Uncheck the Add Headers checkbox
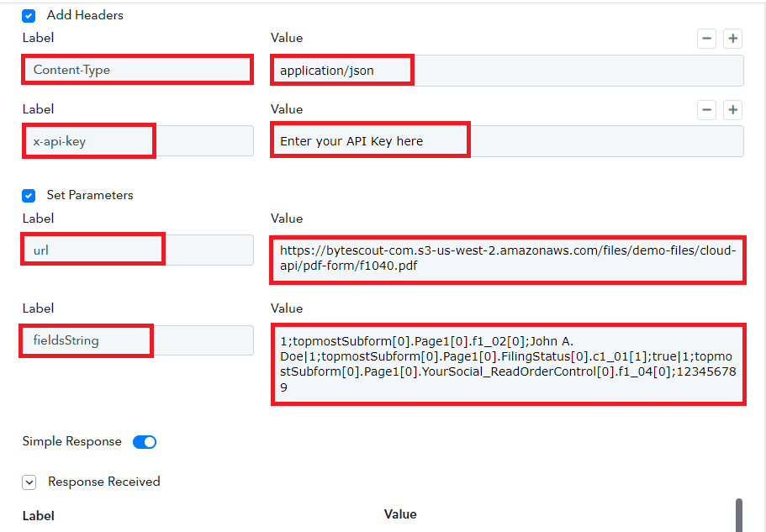Image resolution: width=766 pixels, height=532 pixels. [28, 15]
